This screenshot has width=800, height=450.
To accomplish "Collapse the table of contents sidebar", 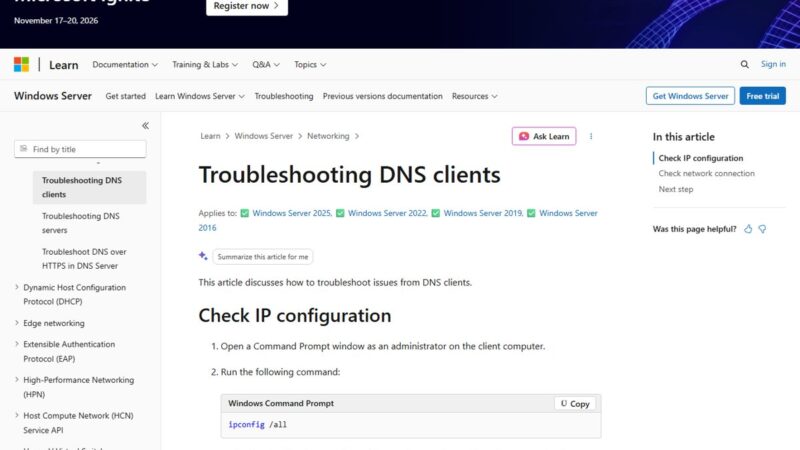I will [x=145, y=126].
